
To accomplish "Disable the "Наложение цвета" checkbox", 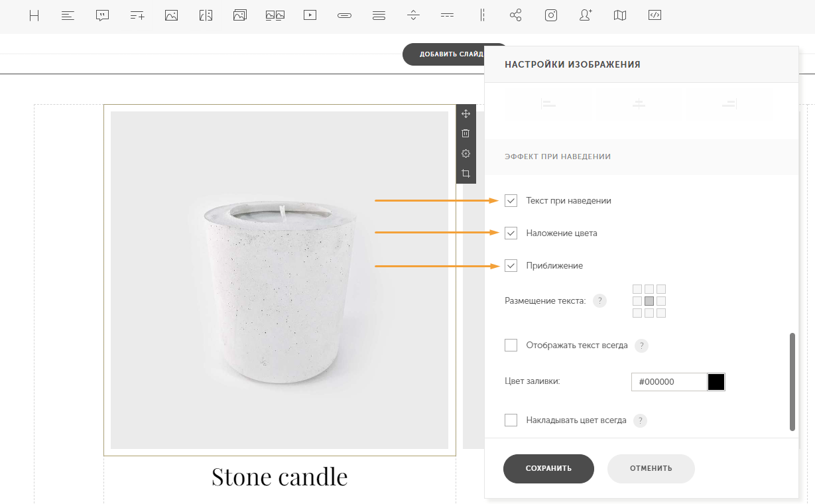I will (x=511, y=233).
